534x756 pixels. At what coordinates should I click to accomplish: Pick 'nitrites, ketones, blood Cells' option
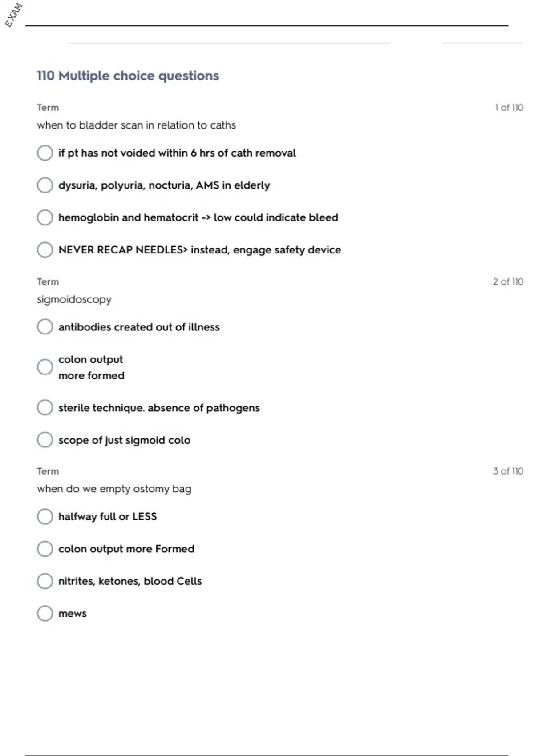45,581
